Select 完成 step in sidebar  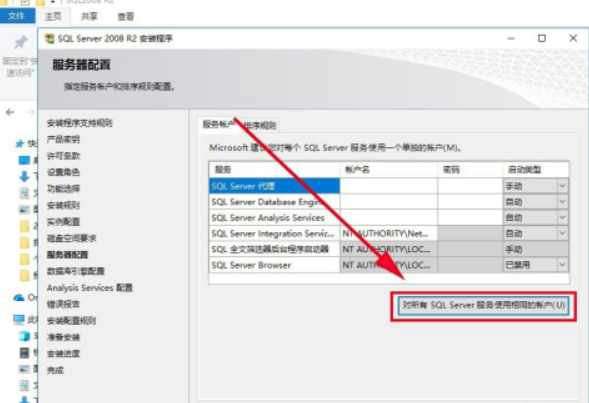55,370
